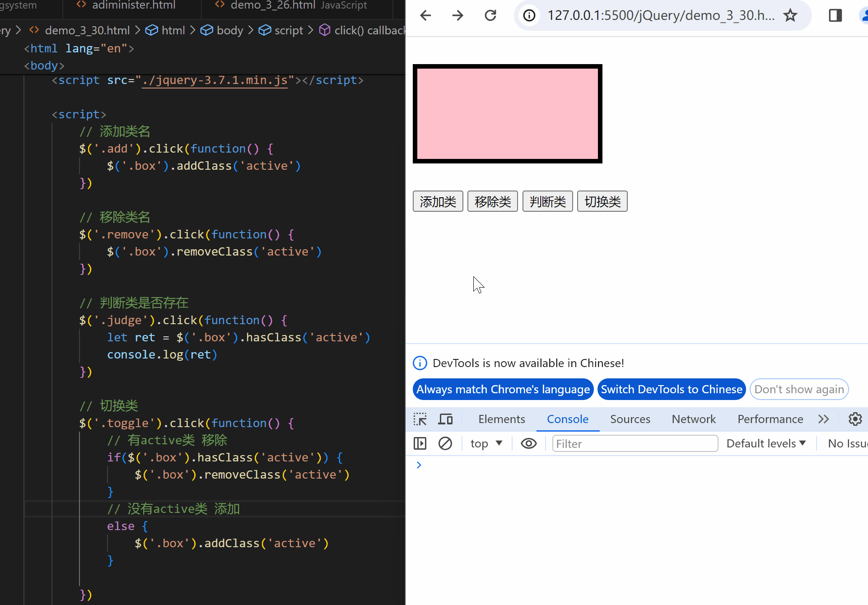Expand more DevTools tabs chevron

coord(823,419)
